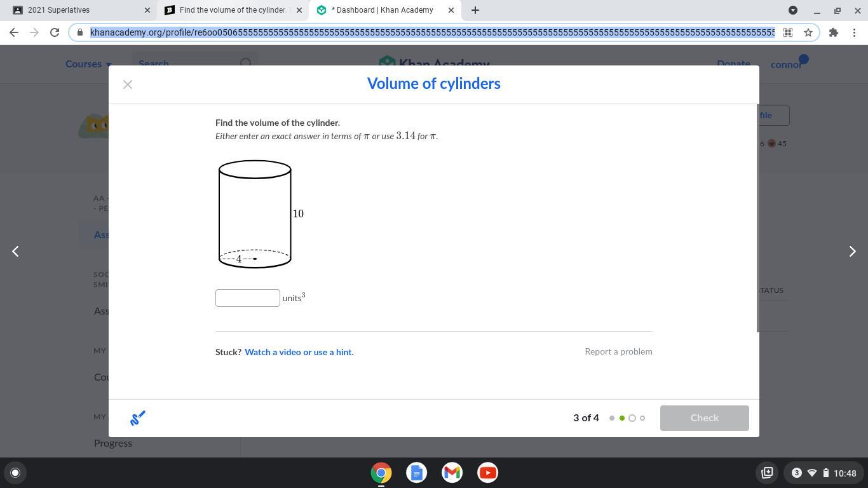
Task: Close the Volume of cylinders exercise dialog
Action: coord(128,85)
